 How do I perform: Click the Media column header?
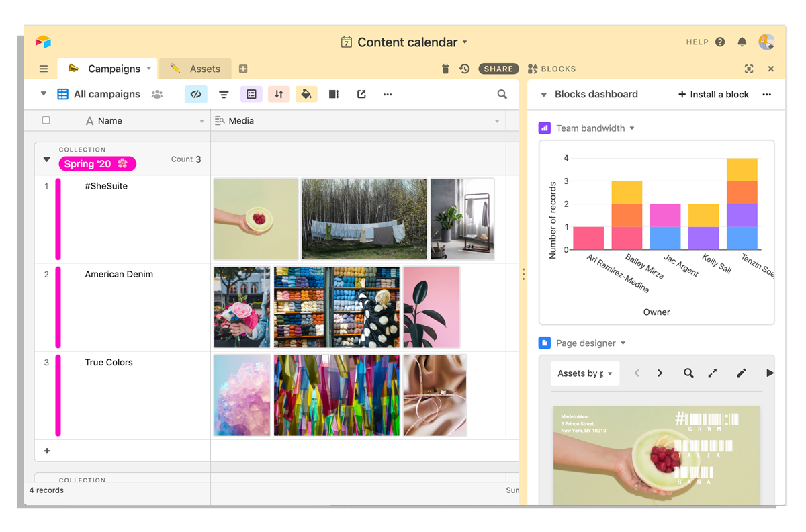click(357, 121)
